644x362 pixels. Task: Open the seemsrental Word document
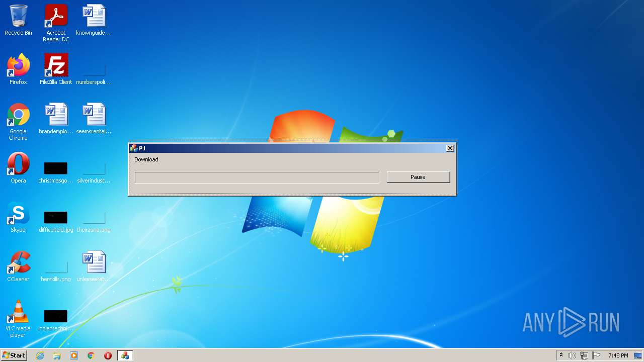coord(94,119)
